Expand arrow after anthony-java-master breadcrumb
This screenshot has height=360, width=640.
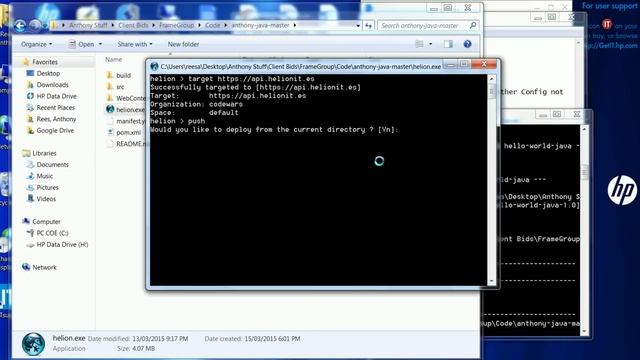295,25
